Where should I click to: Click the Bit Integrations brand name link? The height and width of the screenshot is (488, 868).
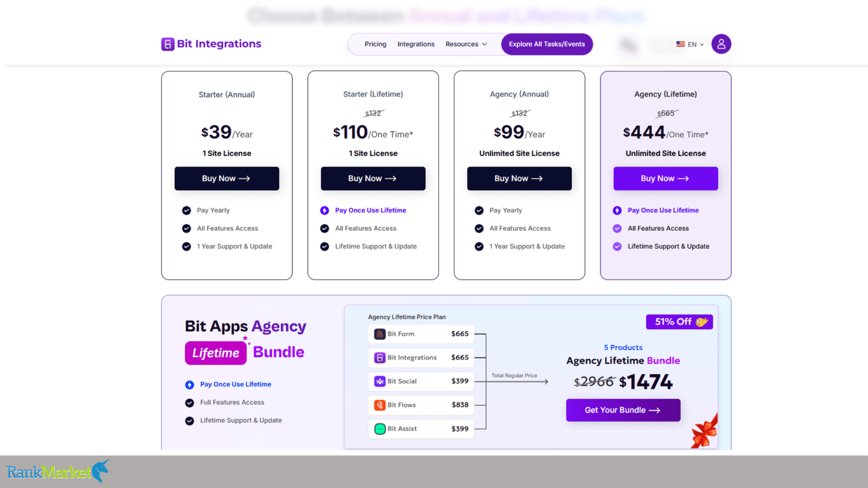click(219, 44)
